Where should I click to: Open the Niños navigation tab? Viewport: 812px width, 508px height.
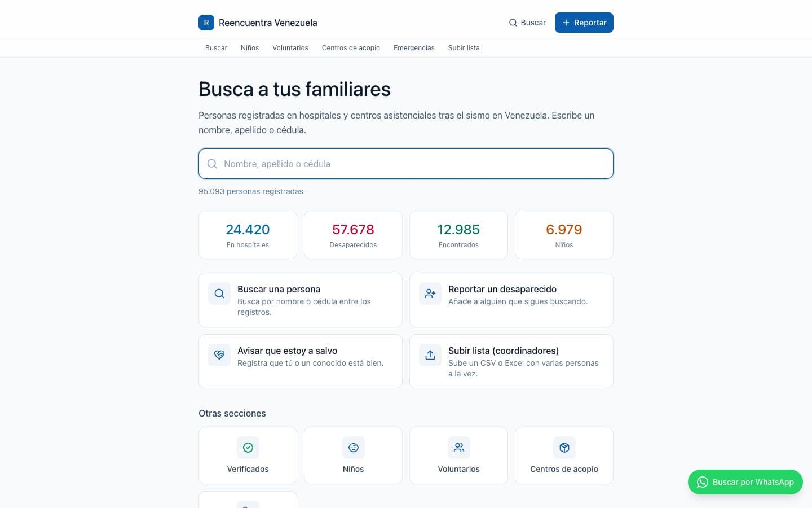[x=250, y=48]
